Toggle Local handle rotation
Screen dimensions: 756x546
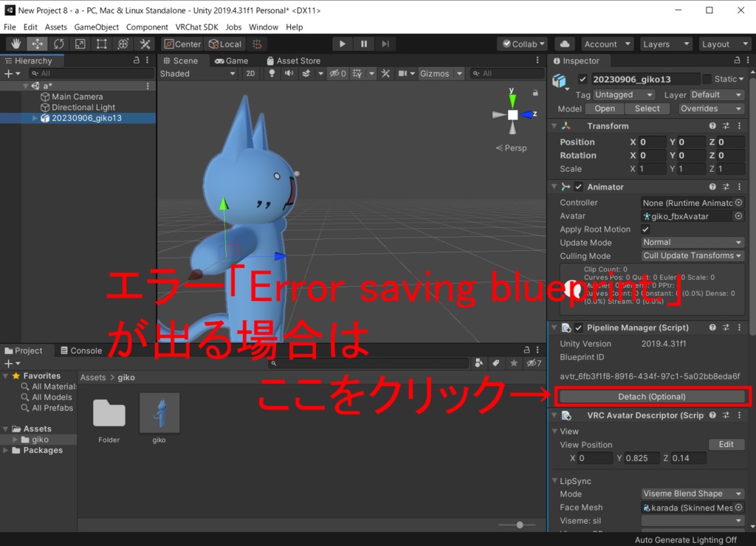click(x=225, y=44)
